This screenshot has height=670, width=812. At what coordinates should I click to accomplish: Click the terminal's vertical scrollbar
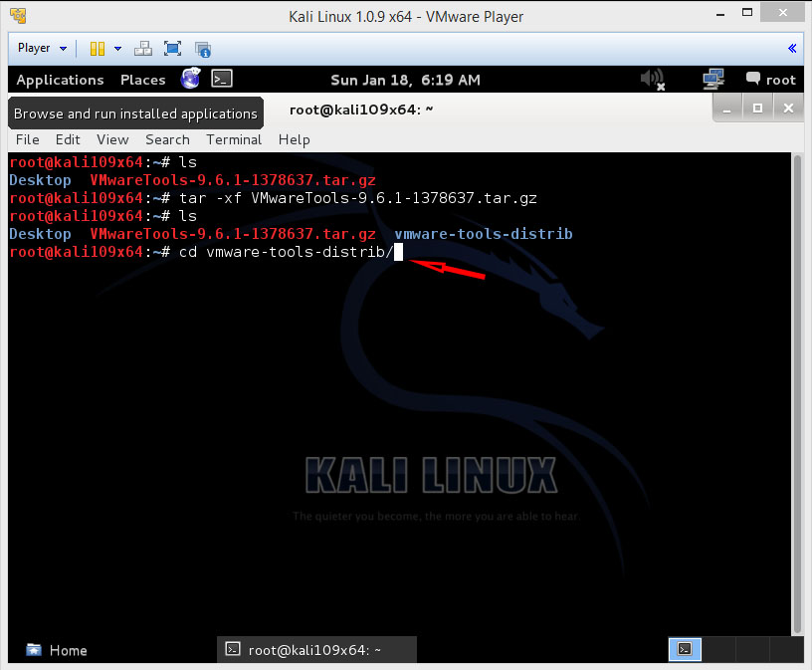[797, 394]
